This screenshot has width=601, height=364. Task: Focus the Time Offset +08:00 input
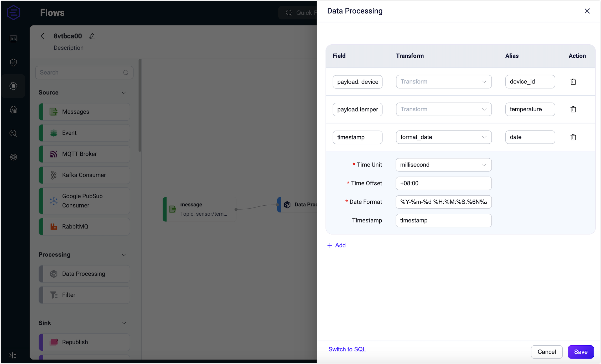point(444,183)
